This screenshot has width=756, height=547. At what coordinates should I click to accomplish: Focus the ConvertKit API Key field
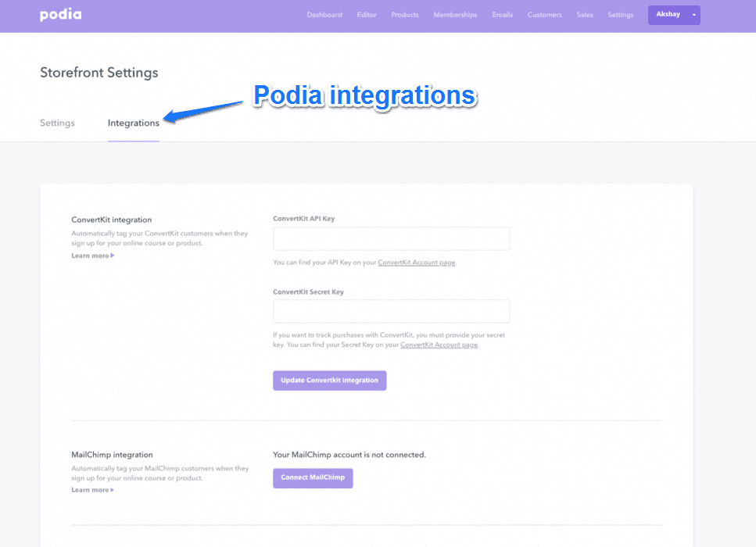(x=392, y=238)
